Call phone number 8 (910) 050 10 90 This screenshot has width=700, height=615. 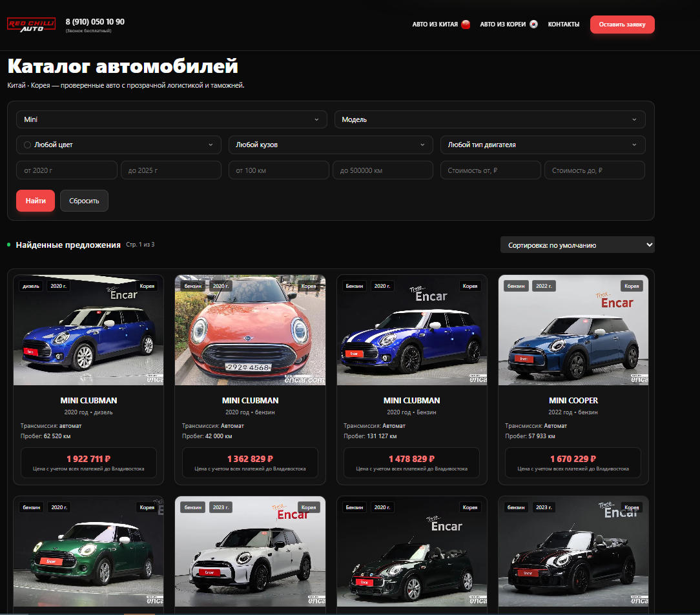[95, 22]
